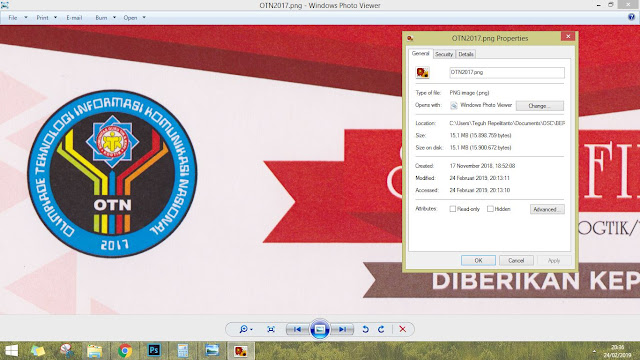This screenshot has width=640, height=360.
Task: Click the Location path text
Action: click(x=507, y=123)
